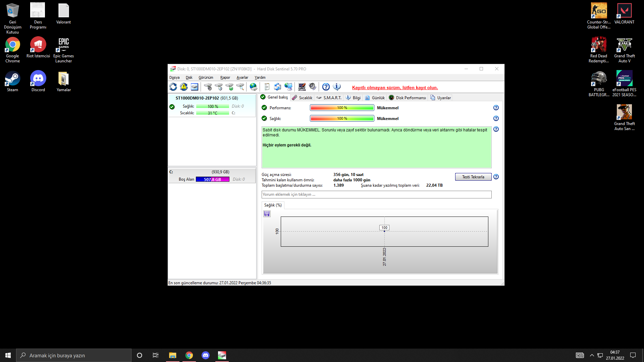Click the unregistered version registration link

tap(395, 87)
